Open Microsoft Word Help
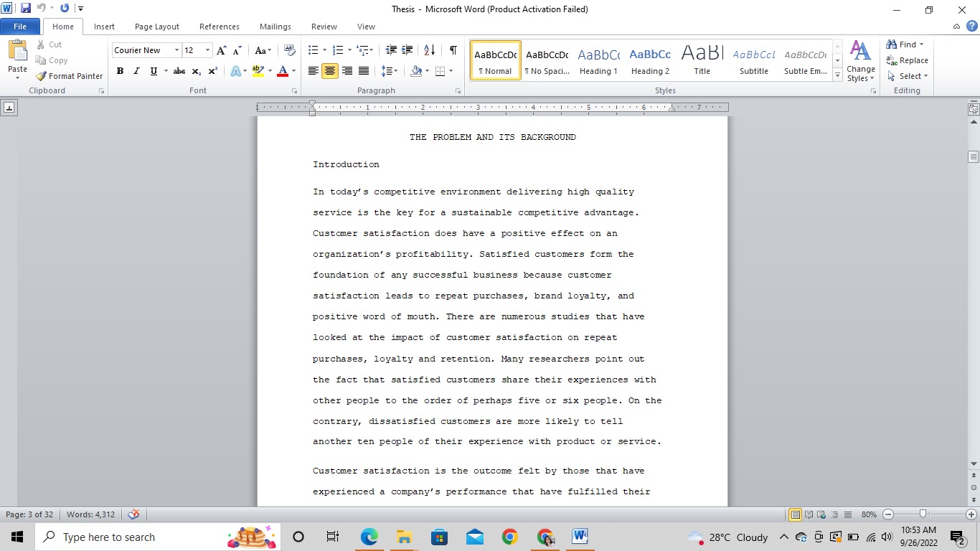 click(x=972, y=27)
